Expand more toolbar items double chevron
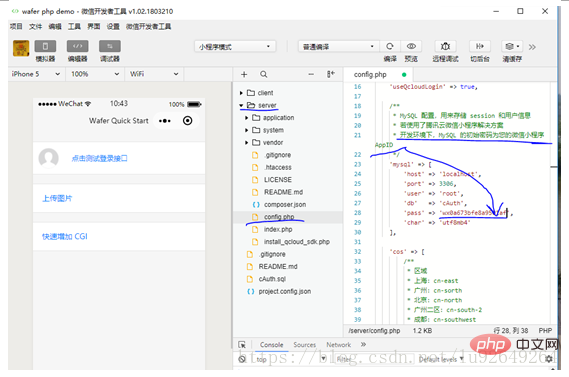This screenshot has width=569, height=377. tap(532, 47)
